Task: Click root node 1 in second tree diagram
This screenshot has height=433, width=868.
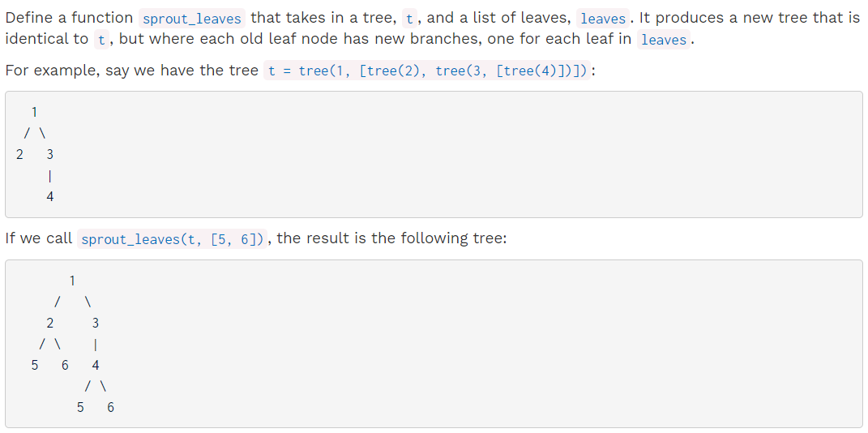Action: (72, 281)
